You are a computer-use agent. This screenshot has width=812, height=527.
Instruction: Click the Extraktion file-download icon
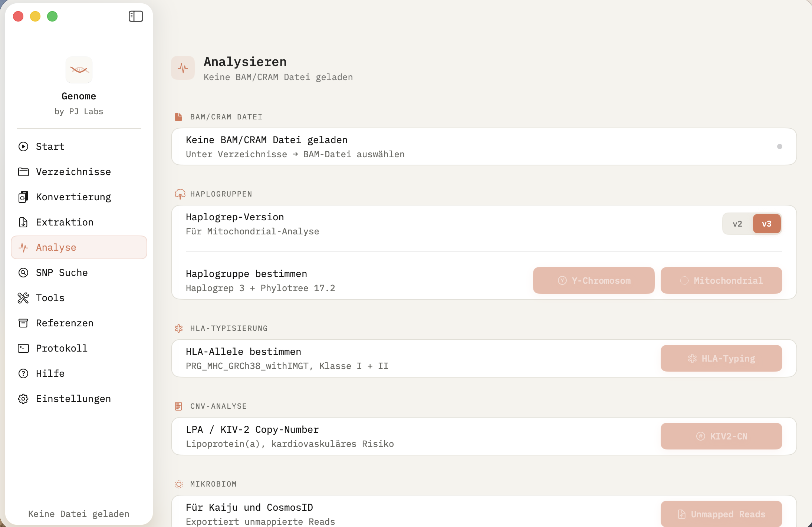click(x=23, y=222)
